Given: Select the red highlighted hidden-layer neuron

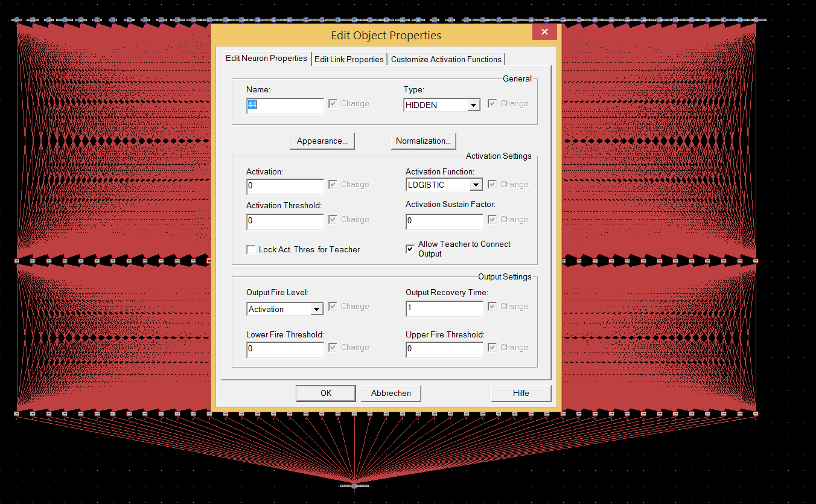Looking at the screenshot, I should [209, 261].
